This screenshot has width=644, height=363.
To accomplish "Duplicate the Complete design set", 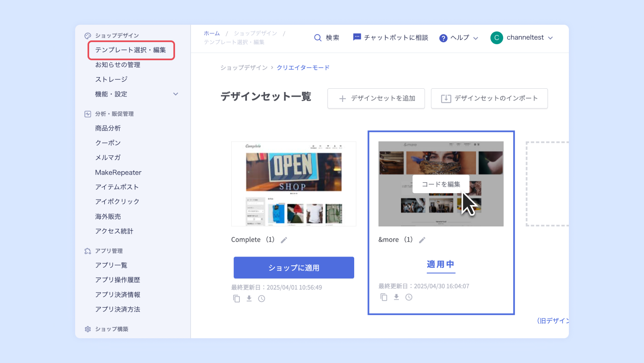I will click(237, 299).
